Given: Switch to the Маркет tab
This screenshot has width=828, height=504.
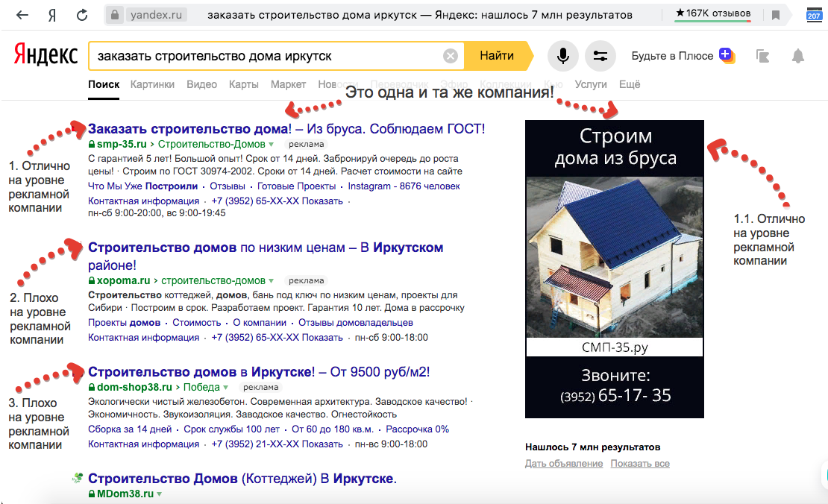Looking at the screenshot, I should [x=289, y=84].
